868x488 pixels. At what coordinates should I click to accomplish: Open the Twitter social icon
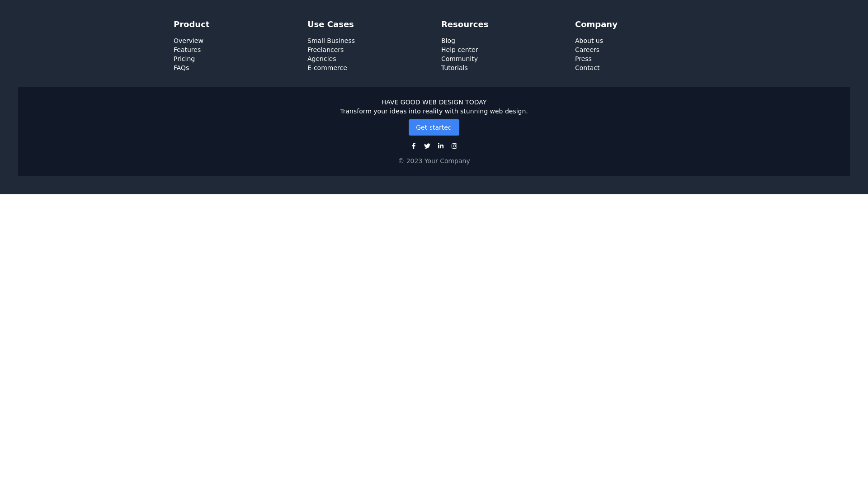[427, 146]
